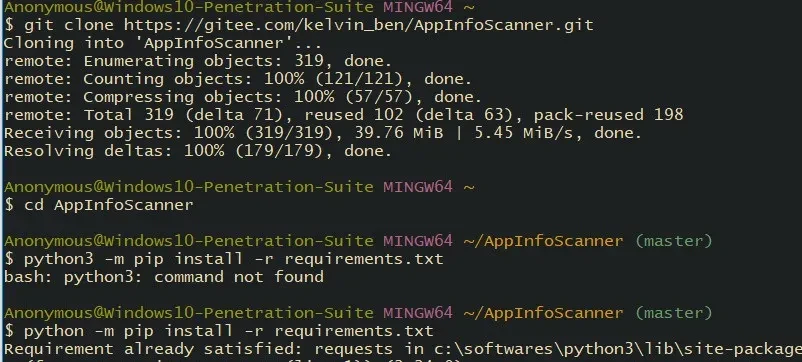
Task: Click the Enumerating objects: 319 line
Action: click(198, 61)
